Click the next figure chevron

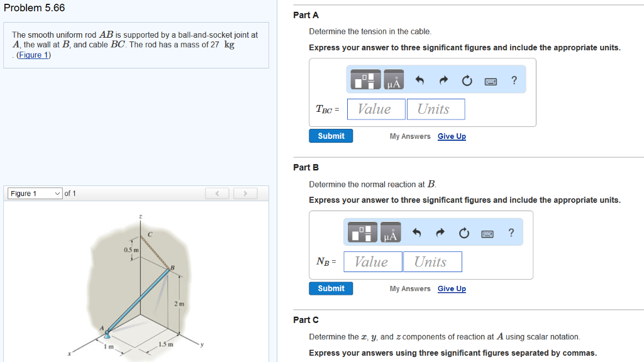[245, 193]
